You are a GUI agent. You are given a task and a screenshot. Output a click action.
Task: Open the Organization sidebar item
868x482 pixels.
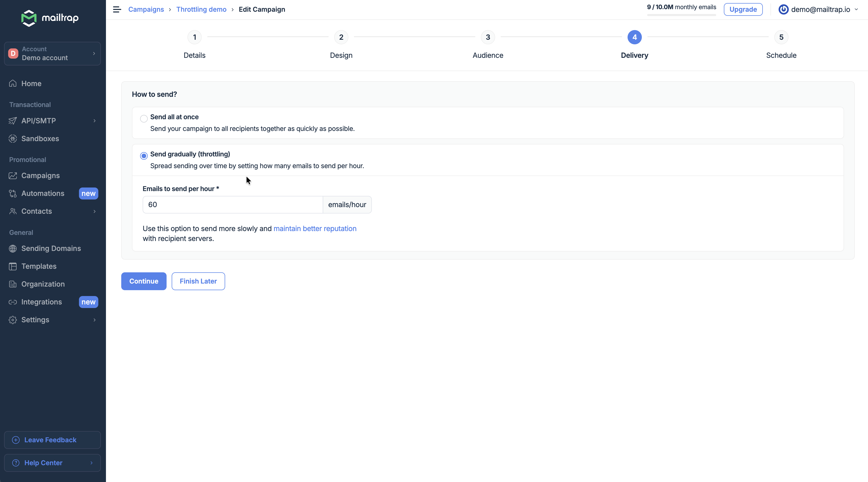[43, 284]
